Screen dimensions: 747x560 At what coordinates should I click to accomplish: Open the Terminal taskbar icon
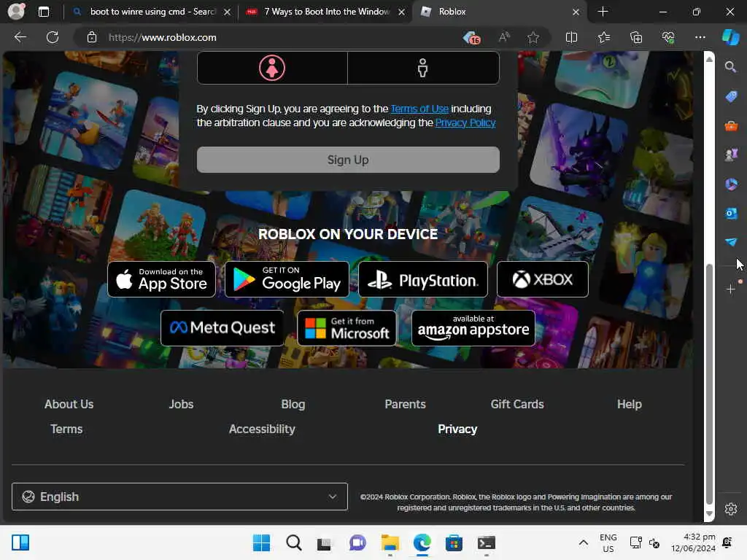487,542
